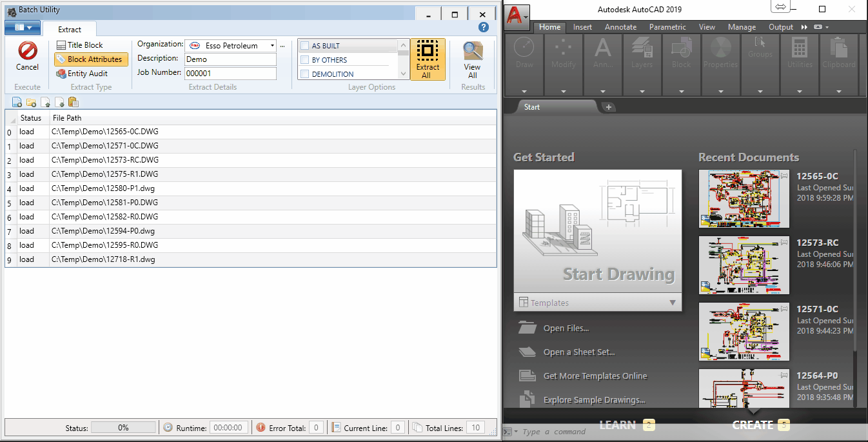Click the move file down icon
Image resolution: width=868 pixels, height=442 pixels.
(59, 102)
